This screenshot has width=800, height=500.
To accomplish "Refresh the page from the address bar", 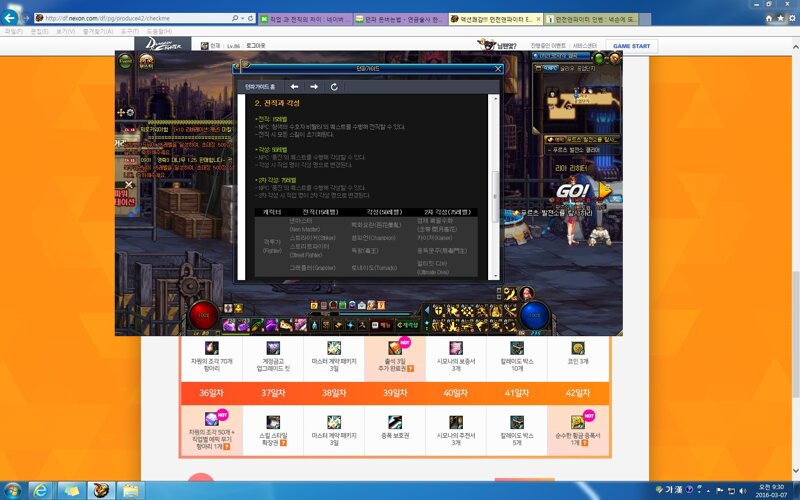I will click(251, 18).
